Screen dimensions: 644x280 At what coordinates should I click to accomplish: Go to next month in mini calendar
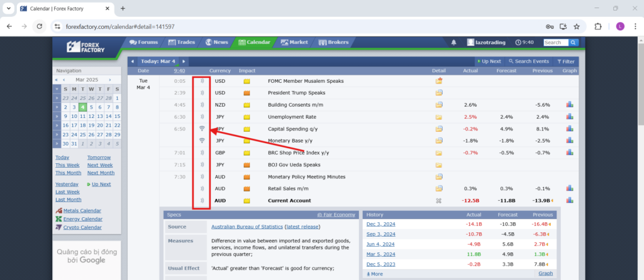coord(109,80)
